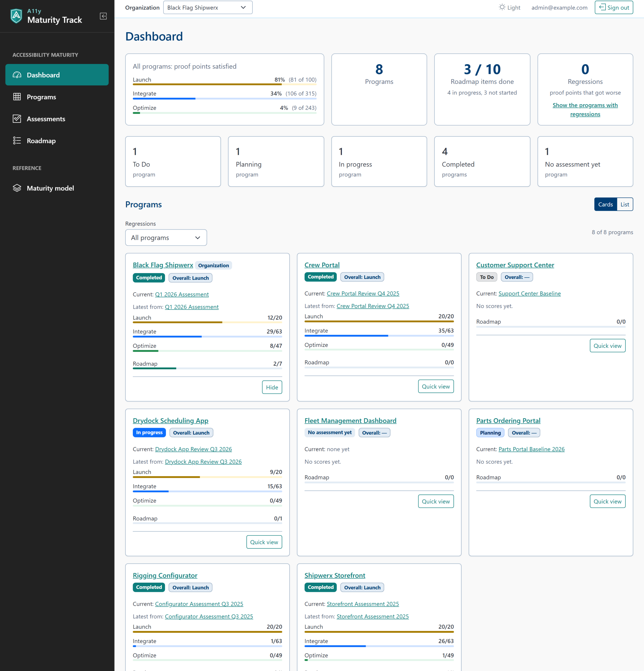
Task: Open Maturity model reference page
Action: [x=57, y=188]
